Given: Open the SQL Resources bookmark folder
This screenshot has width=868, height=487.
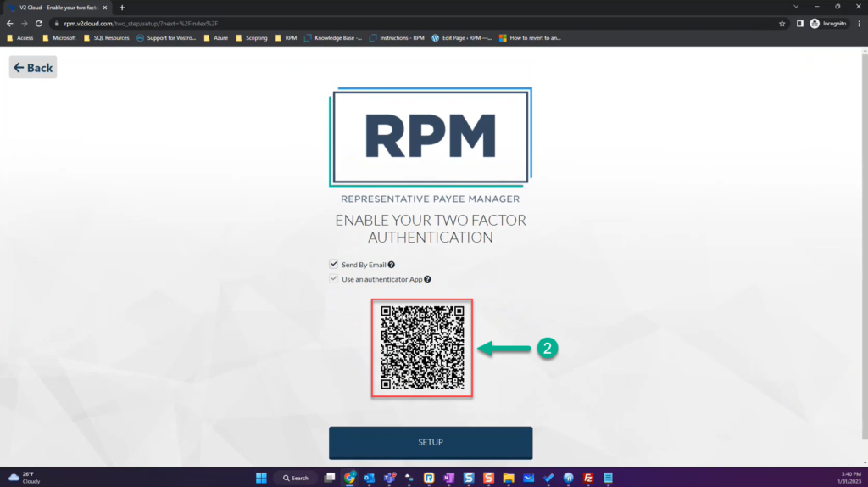Looking at the screenshot, I should tap(106, 38).
